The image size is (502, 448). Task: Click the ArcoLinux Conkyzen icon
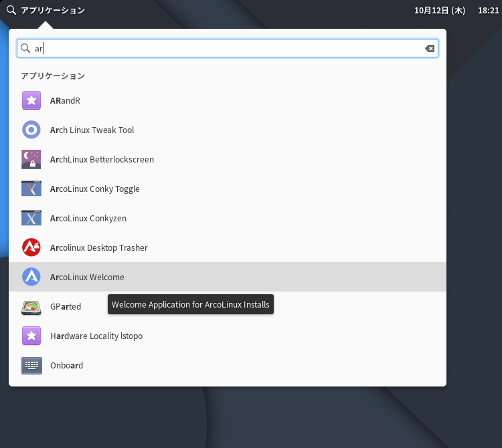point(31,218)
